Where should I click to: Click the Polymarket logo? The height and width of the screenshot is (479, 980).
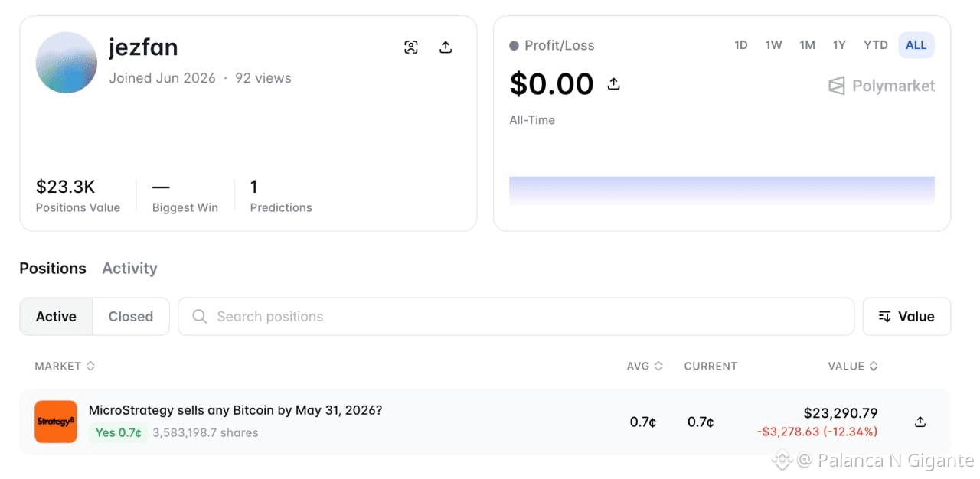(881, 86)
